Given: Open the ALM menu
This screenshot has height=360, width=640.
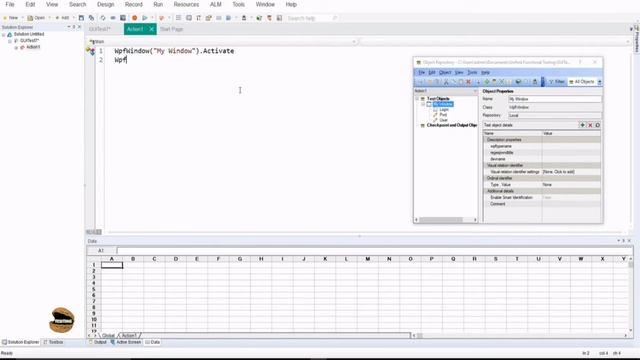Looking at the screenshot, I should point(216,4).
